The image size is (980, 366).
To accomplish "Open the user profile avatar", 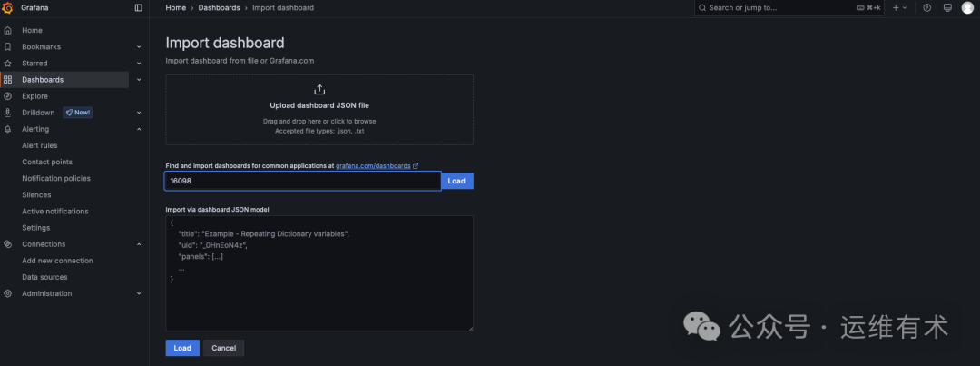I will (x=967, y=7).
